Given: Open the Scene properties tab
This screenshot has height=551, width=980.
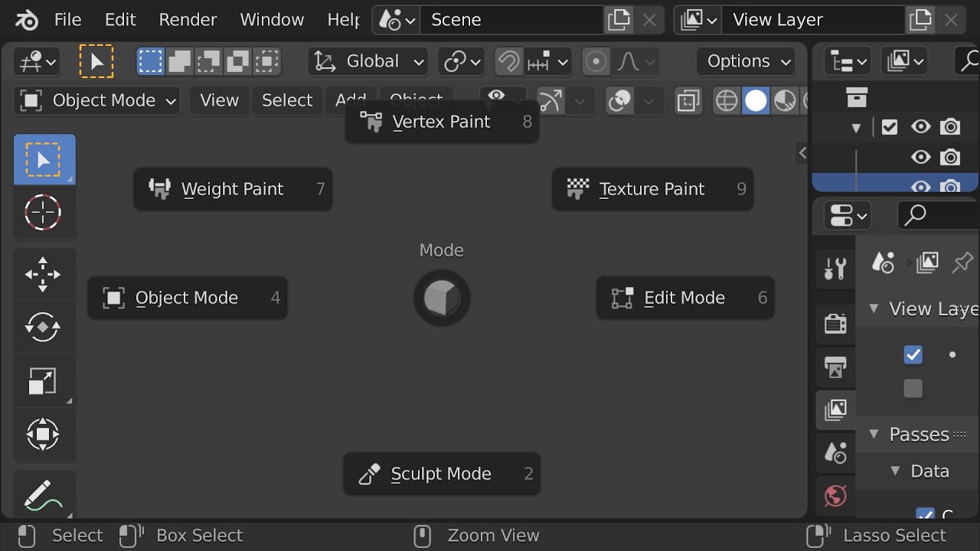Looking at the screenshot, I should pyautogui.click(x=835, y=453).
